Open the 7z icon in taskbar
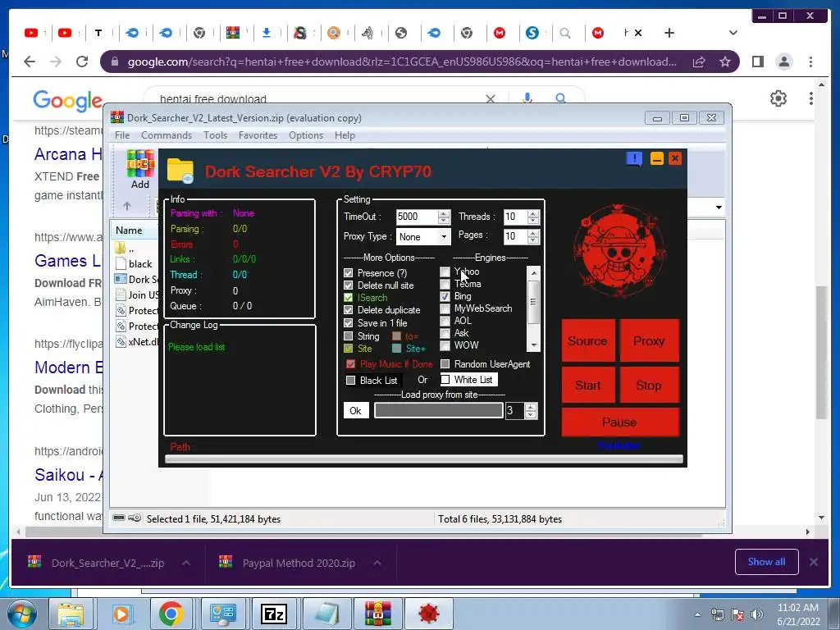840x630 pixels. [273, 614]
